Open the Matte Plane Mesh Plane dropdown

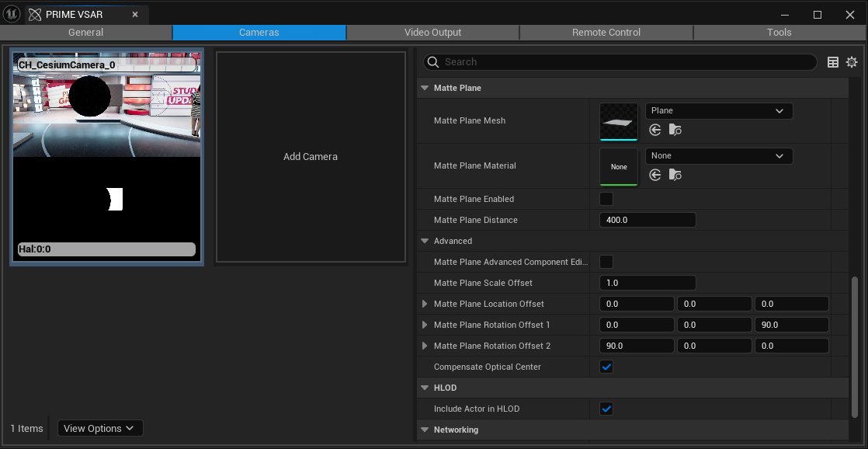[x=718, y=111]
